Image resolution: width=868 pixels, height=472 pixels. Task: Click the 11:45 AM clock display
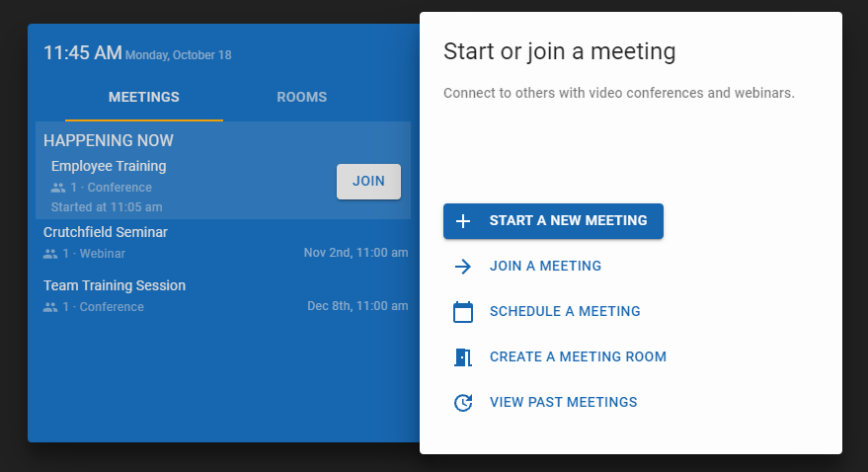click(82, 53)
